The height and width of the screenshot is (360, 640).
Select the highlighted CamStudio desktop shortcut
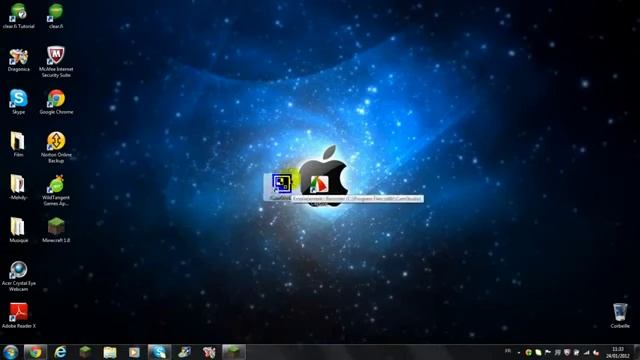[281, 187]
